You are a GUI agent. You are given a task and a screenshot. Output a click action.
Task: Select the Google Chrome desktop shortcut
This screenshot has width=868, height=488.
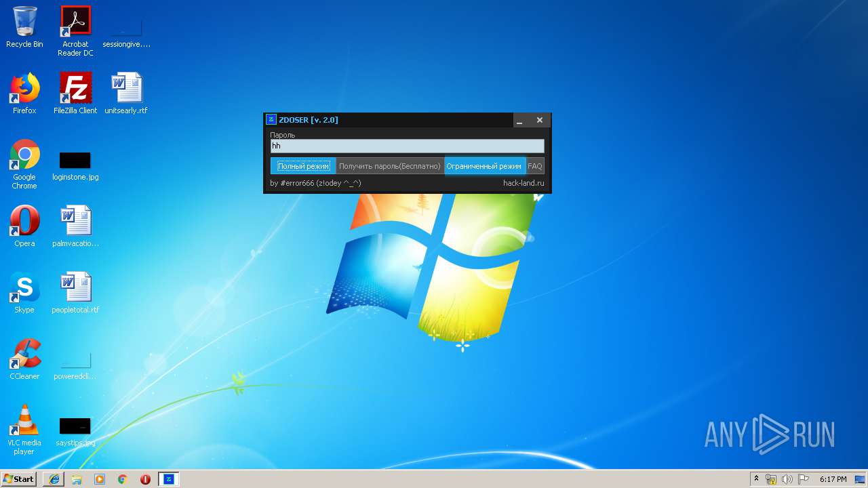pyautogui.click(x=24, y=164)
